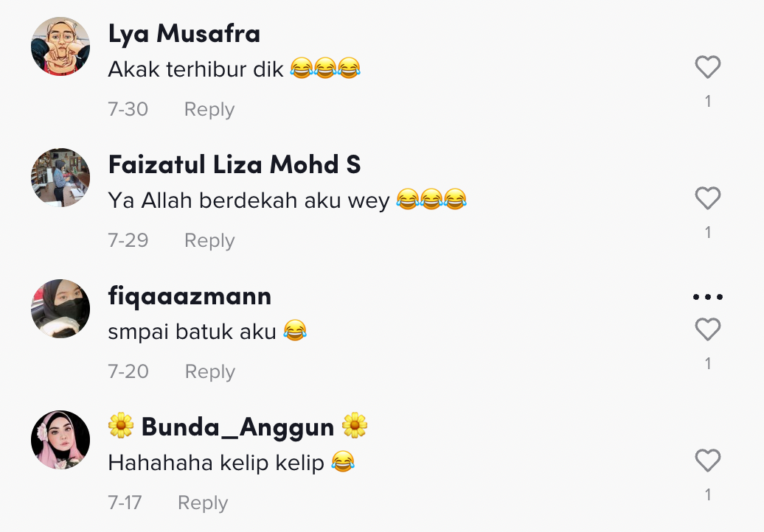Select the comment "Hahahaha kelip kelip"
Screen dimensions: 764x532
coord(216,463)
